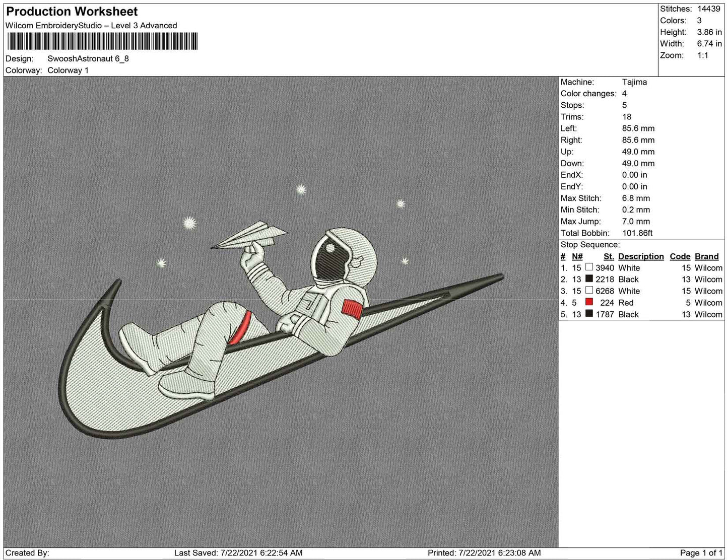The height and width of the screenshot is (560, 728).
Task: Click the total bobbin value '101.86ft'
Action: click(637, 233)
